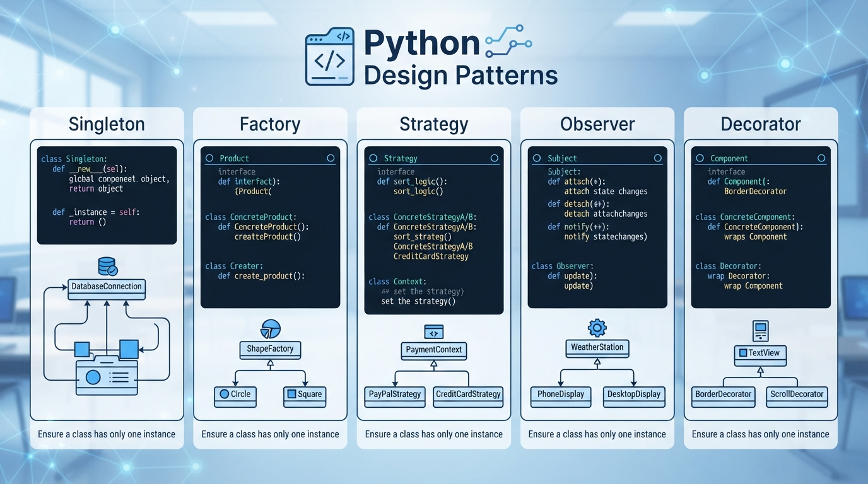Click the left circle in Strategy code header

tap(373, 158)
